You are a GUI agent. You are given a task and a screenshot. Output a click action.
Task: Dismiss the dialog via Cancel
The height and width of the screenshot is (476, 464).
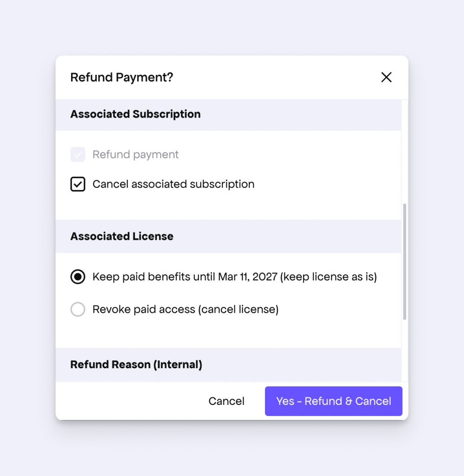point(226,401)
